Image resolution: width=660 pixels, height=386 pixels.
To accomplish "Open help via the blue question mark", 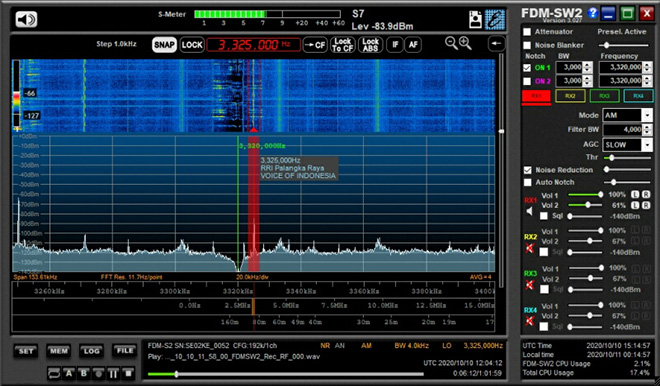I will tap(593, 13).
